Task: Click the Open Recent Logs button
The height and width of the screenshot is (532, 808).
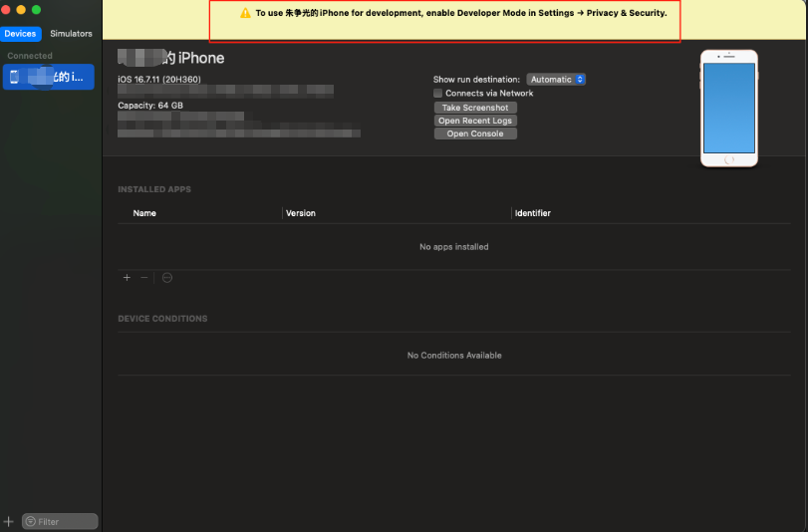Action: [475, 121]
